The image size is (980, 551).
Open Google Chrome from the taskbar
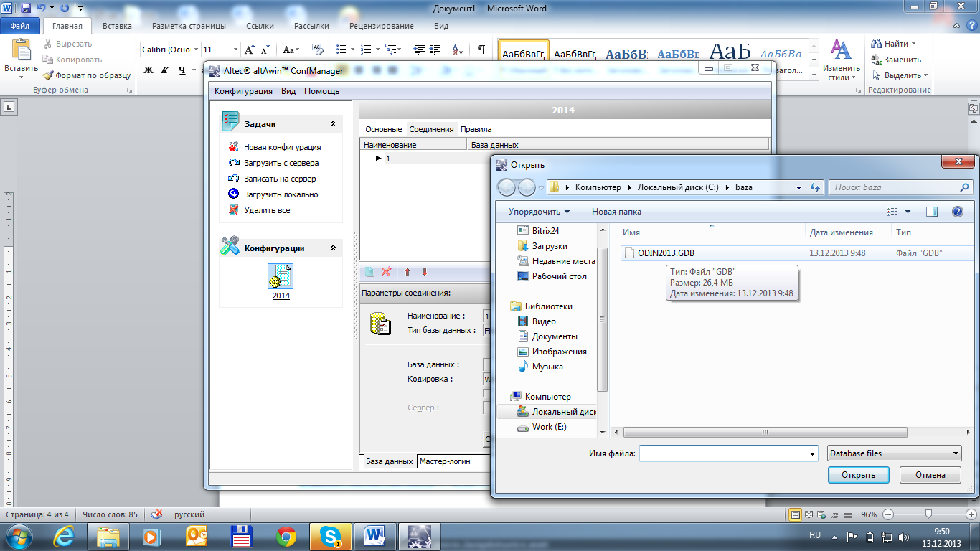point(286,536)
